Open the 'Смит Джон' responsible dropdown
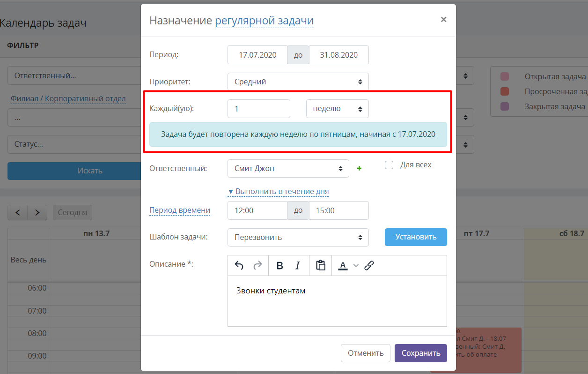Image resolution: width=588 pixels, height=374 pixels. (x=288, y=168)
